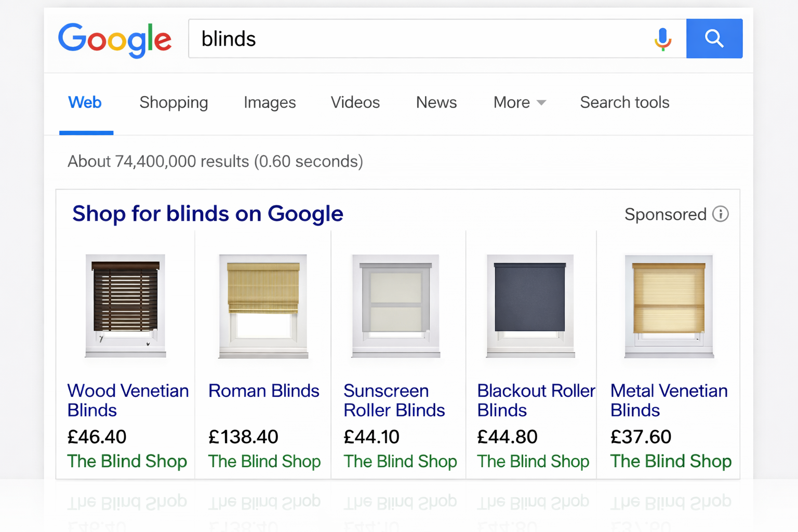Image resolution: width=798 pixels, height=532 pixels.
Task: Switch to the Shopping tab
Action: click(174, 102)
